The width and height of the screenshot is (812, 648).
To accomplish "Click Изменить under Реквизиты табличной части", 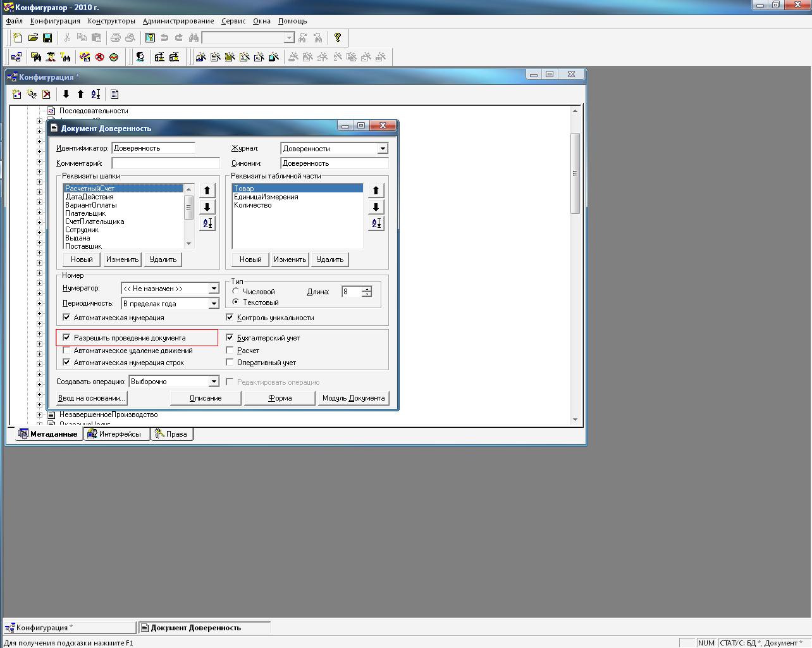I will click(290, 259).
